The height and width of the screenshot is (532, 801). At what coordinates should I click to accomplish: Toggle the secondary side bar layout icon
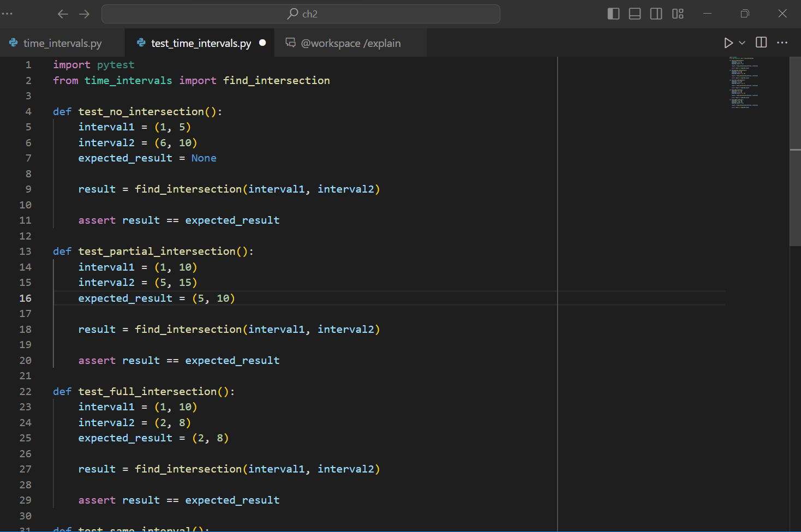pos(656,14)
